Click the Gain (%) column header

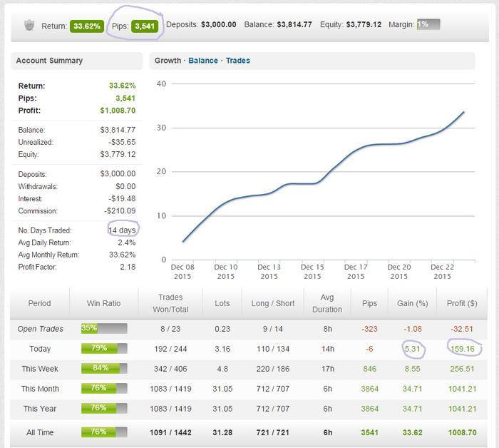[x=412, y=303]
